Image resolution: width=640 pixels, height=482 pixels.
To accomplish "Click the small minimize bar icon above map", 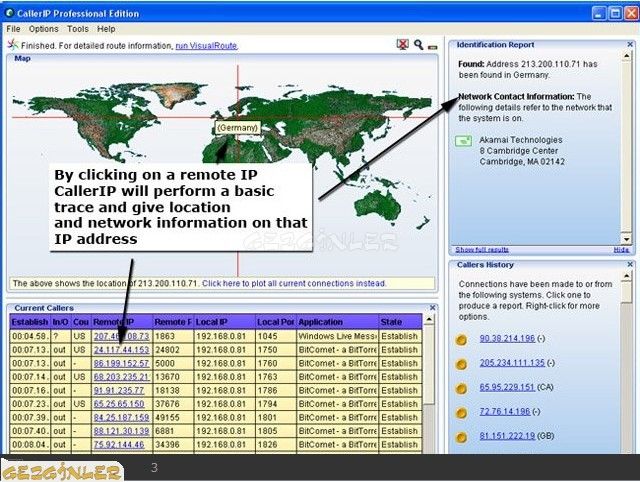I will 432,47.
